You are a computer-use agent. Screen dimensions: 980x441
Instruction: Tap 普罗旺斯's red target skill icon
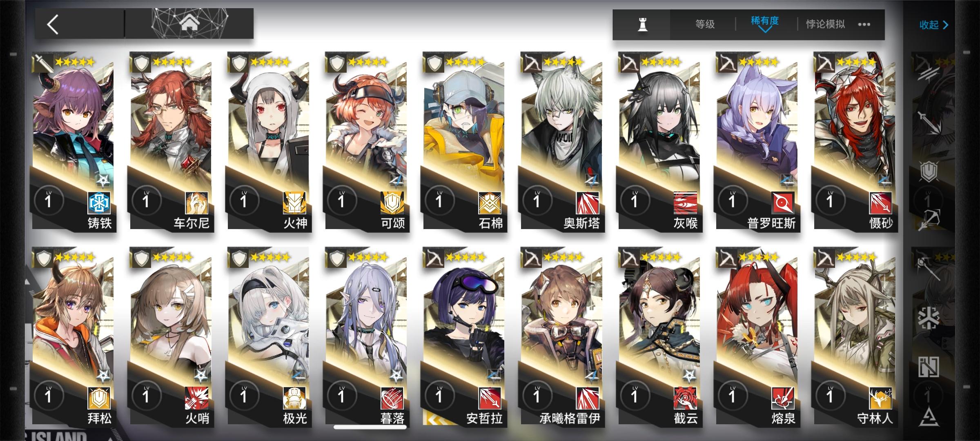(783, 203)
